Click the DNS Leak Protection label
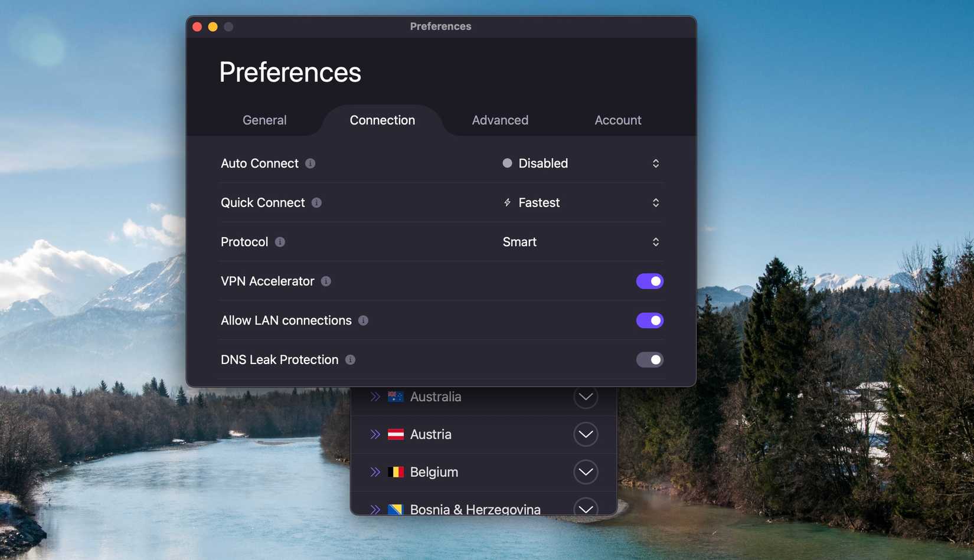The image size is (974, 560). (280, 360)
